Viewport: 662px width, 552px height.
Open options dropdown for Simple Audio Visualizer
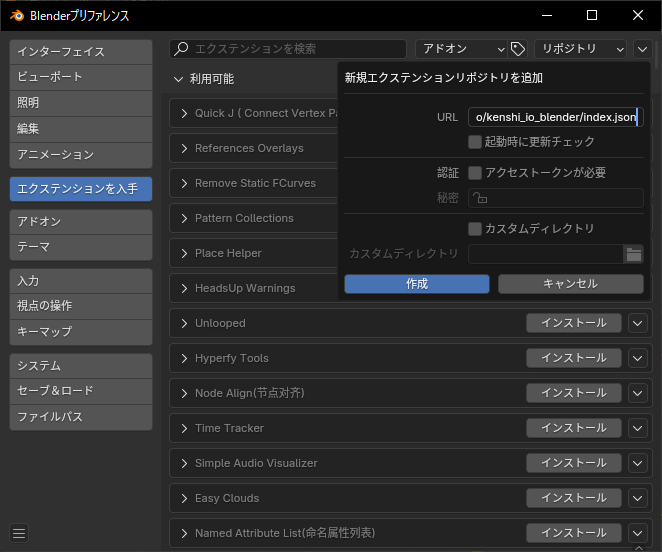[x=638, y=464]
